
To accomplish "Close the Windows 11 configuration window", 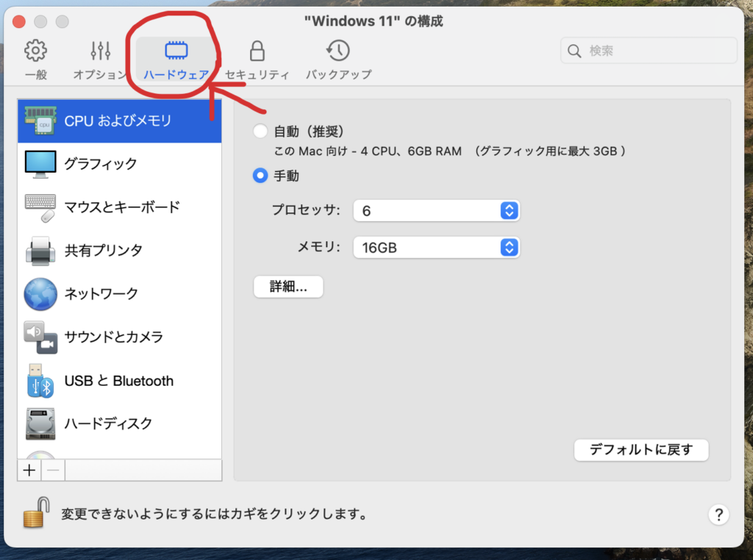I will coord(18,21).
